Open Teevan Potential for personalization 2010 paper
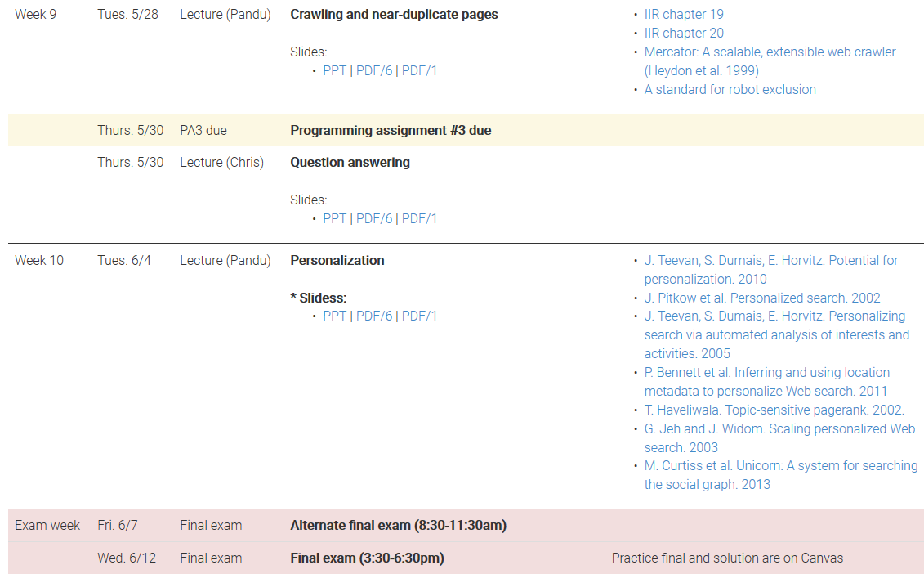924x574 pixels. click(770, 270)
